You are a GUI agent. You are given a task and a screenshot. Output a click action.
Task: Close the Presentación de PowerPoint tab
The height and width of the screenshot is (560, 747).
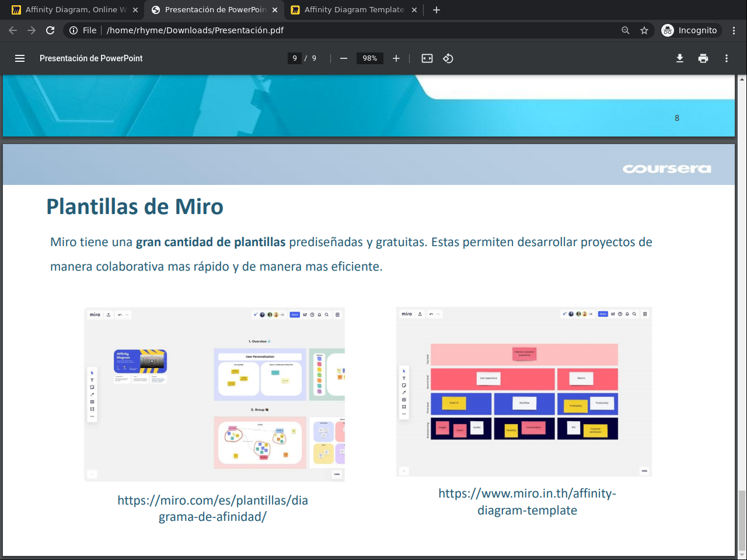(x=275, y=10)
